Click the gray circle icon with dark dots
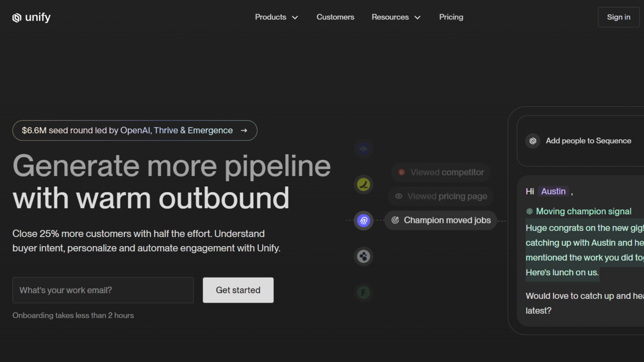The height and width of the screenshot is (362, 644). coord(364,256)
